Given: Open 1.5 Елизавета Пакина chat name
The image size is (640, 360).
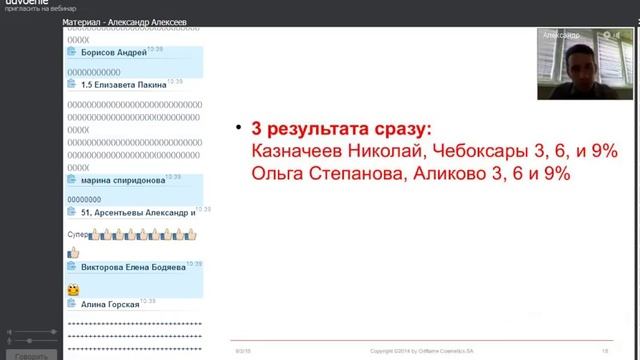Looking at the screenshot, I should click(124, 85).
